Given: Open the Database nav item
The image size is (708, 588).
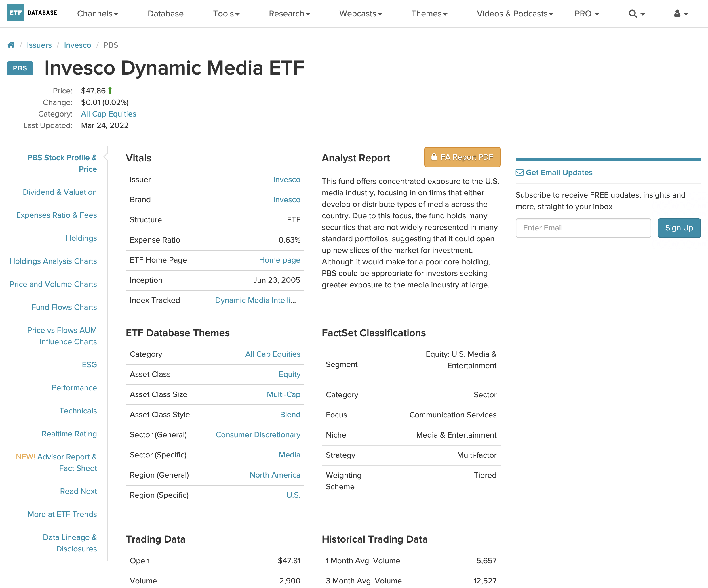Looking at the screenshot, I should click(165, 14).
